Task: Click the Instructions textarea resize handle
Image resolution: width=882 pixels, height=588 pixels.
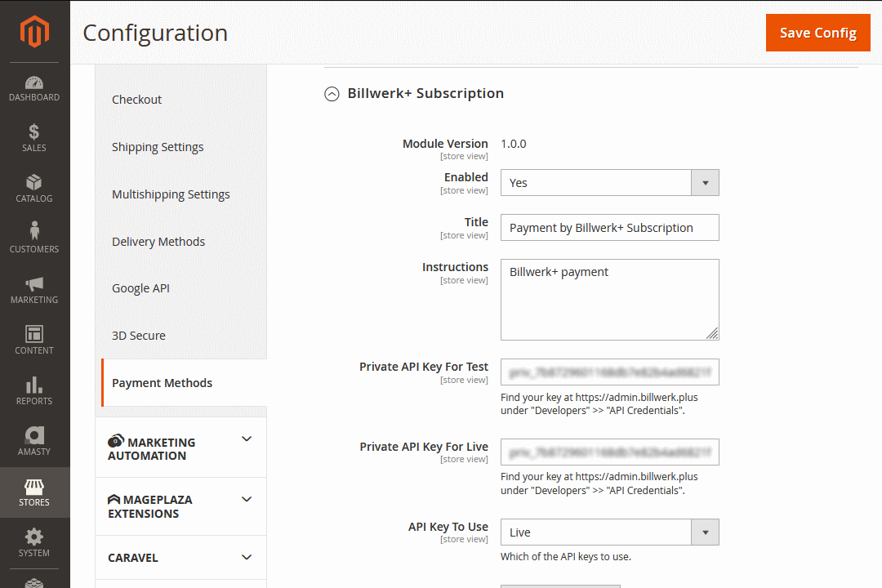Action: coord(712,333)
